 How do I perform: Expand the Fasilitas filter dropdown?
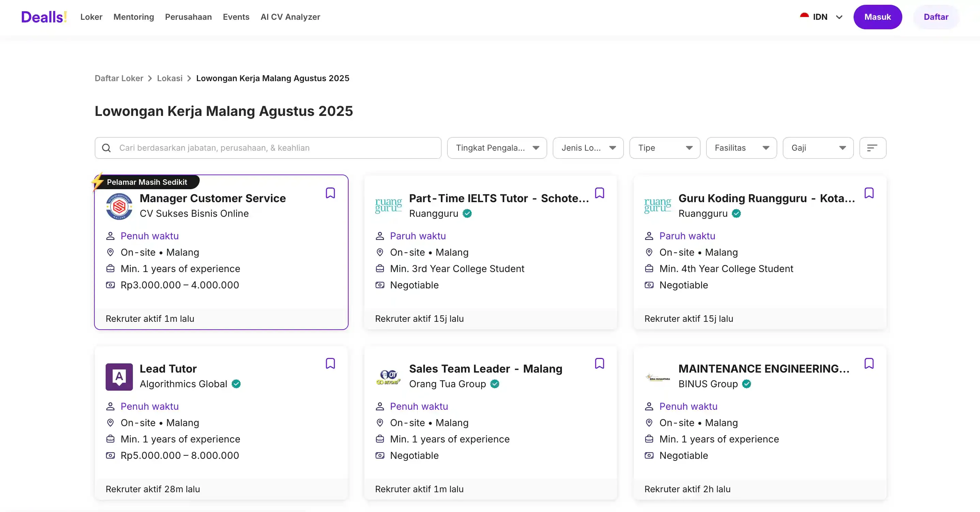click(x=741, y=148)
